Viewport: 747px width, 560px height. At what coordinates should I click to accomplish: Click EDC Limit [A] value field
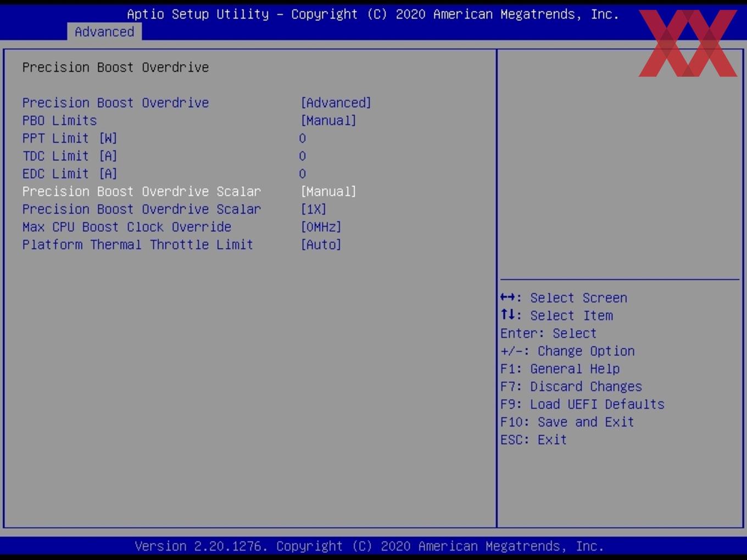pyautogui.click(x=302, y=173)
